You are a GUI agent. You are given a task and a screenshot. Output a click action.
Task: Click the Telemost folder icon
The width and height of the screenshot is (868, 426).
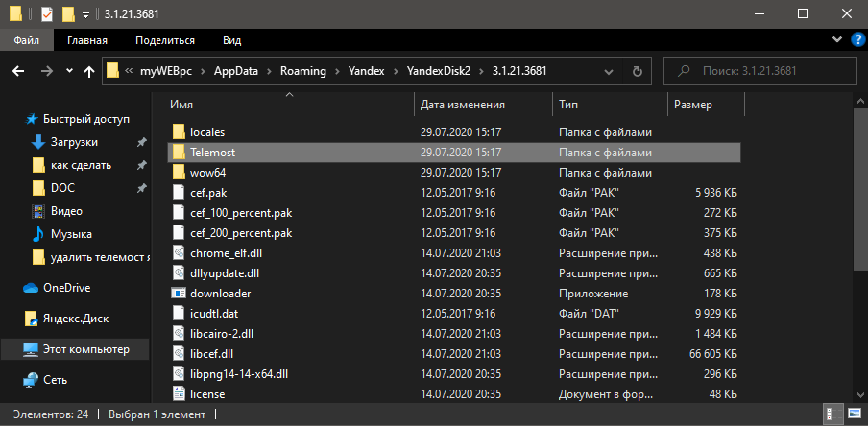tap(179, 153)
